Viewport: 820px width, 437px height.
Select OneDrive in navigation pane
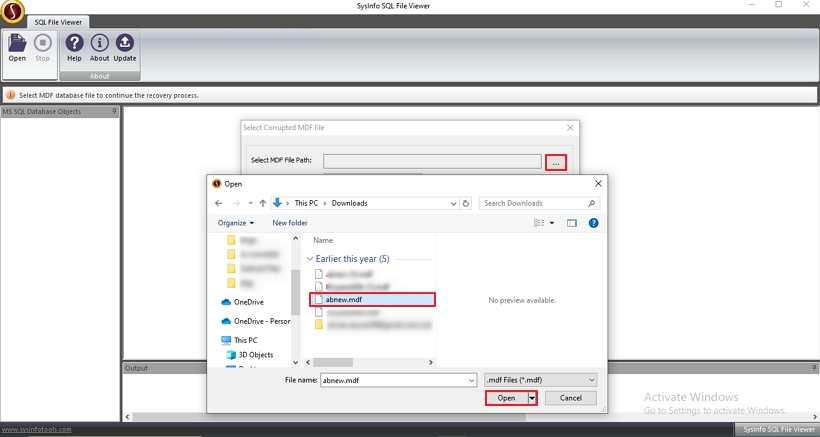(x=243, y=302)
